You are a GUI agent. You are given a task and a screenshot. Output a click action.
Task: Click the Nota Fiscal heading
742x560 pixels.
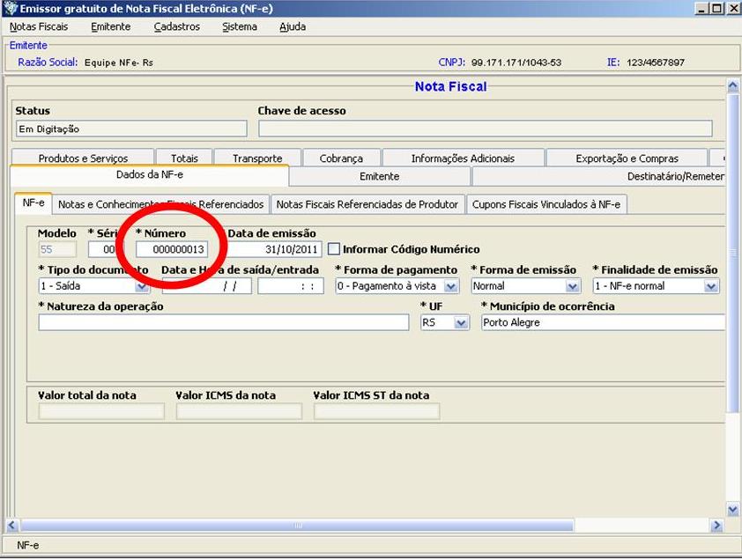(x=450, y=86)
